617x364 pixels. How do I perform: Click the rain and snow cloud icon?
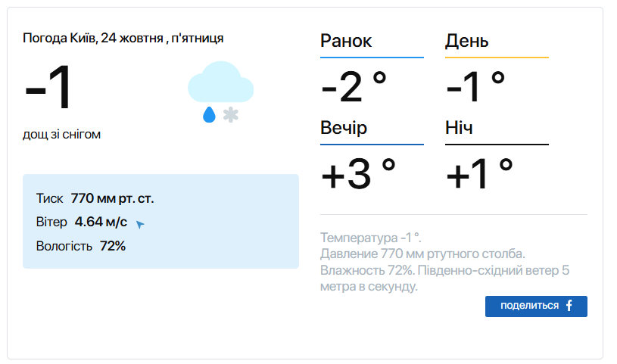(220, 92)
